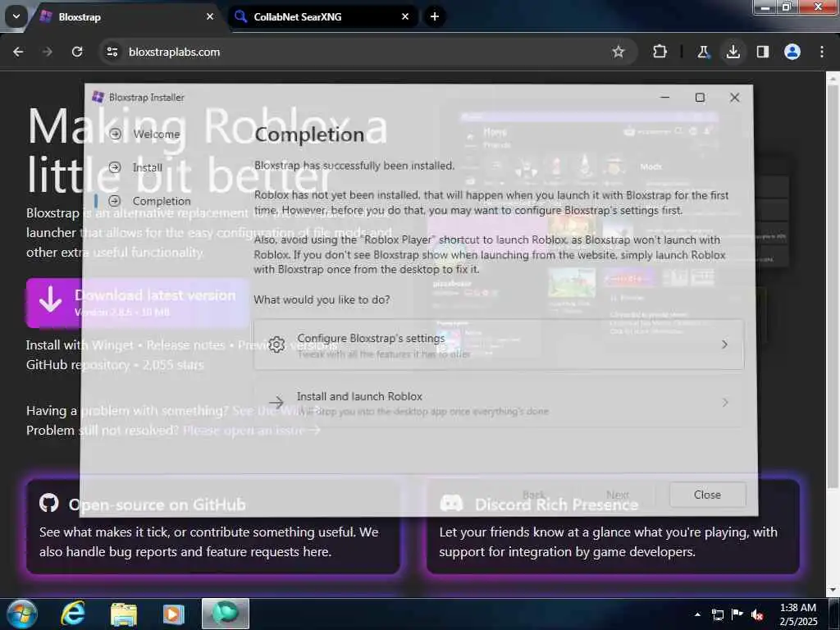Open Windows Media Player from the taskbar
The width and height of the screenshot is (840, 630).
click(x=174, y=614)
